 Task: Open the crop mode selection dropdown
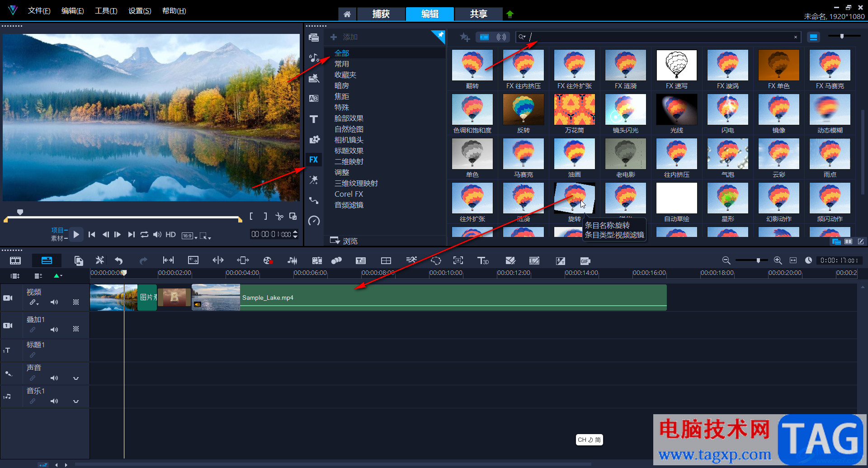pos(205,236)
